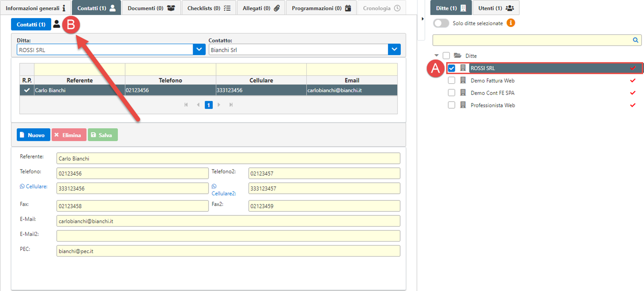Click the Fax field 02123458
This screenshot has height=291, width=644.
point(132,206)
